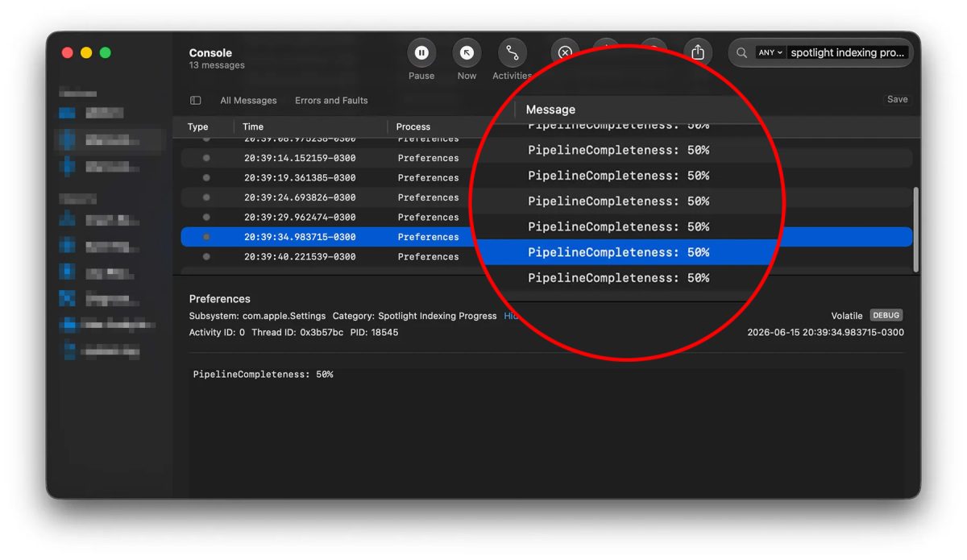Click the timestamp 2026-06-15 20:39:34.983715-0300

pos(825,332)
